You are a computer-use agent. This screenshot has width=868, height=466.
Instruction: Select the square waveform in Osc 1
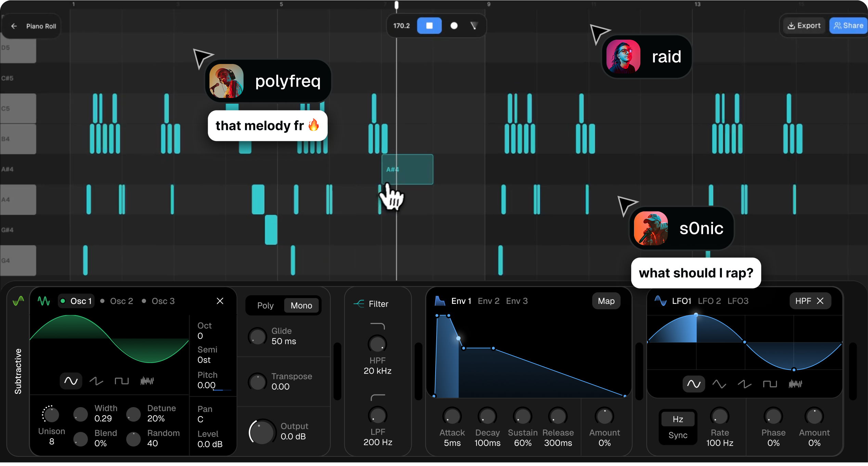pyautogui.click(x=121, y=381)
